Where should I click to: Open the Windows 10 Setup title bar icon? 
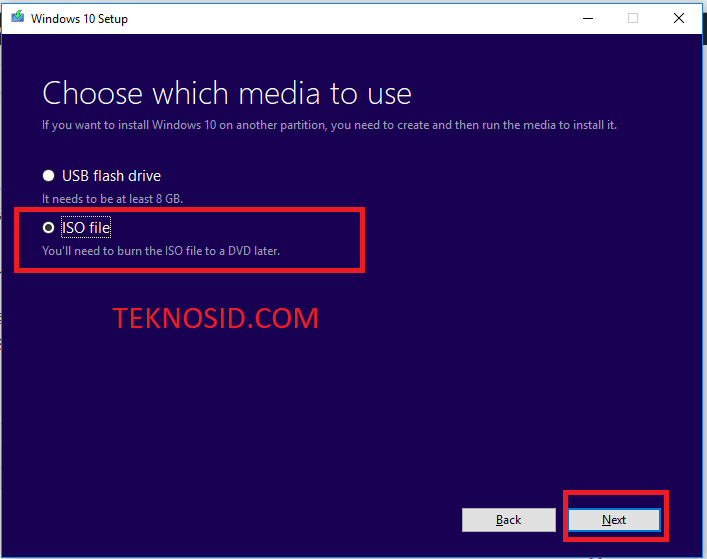18,18
